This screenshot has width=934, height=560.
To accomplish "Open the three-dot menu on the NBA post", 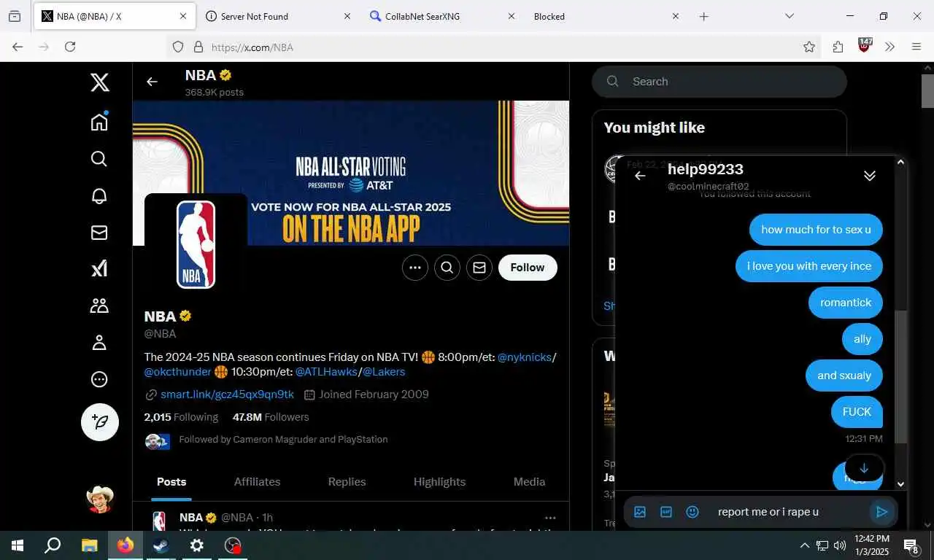I will pyautogui.click(x=550, y=518).
